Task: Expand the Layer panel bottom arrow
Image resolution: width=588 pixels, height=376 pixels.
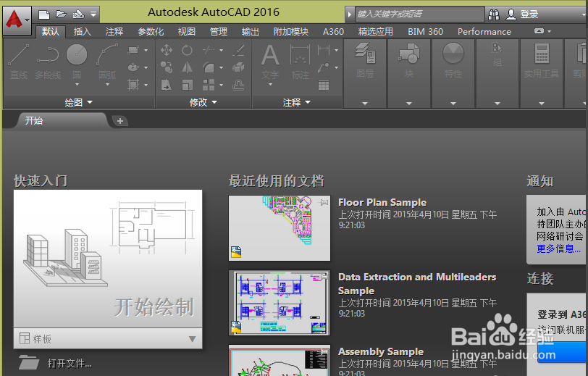Action: [365, 103]
